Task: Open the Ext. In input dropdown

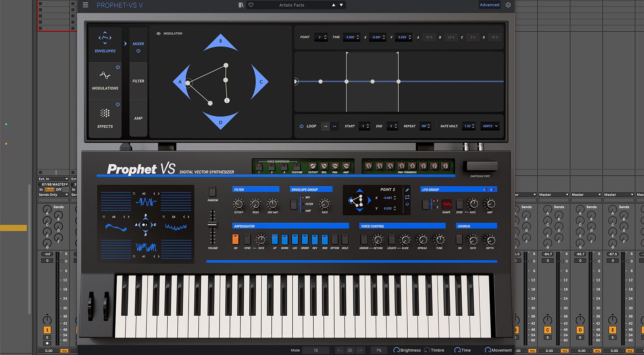Action: click(x=53, y=179)
